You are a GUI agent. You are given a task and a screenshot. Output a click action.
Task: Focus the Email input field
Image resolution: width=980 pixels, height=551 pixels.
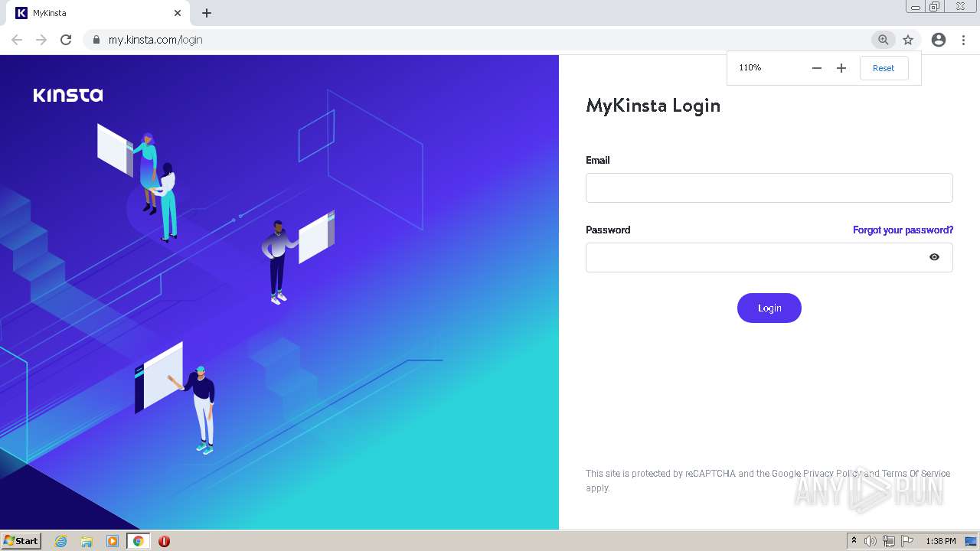pos(769,187)
